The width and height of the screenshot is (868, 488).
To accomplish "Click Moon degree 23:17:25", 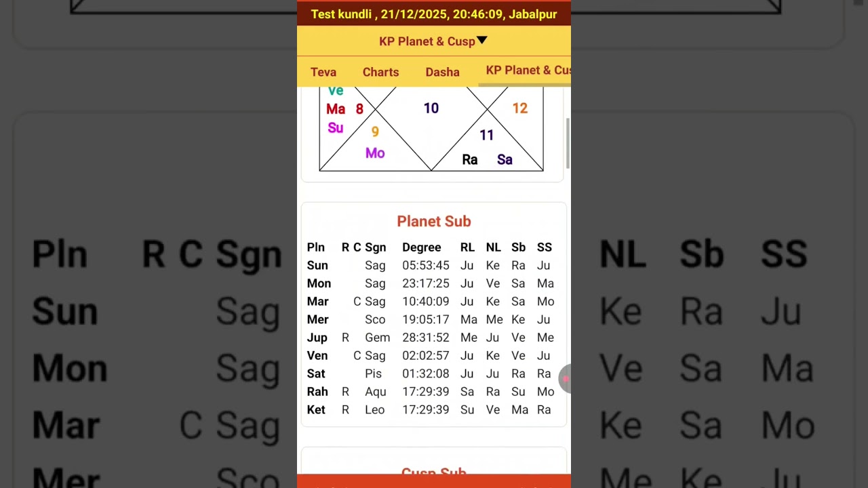I will click(x=426, y=283).
